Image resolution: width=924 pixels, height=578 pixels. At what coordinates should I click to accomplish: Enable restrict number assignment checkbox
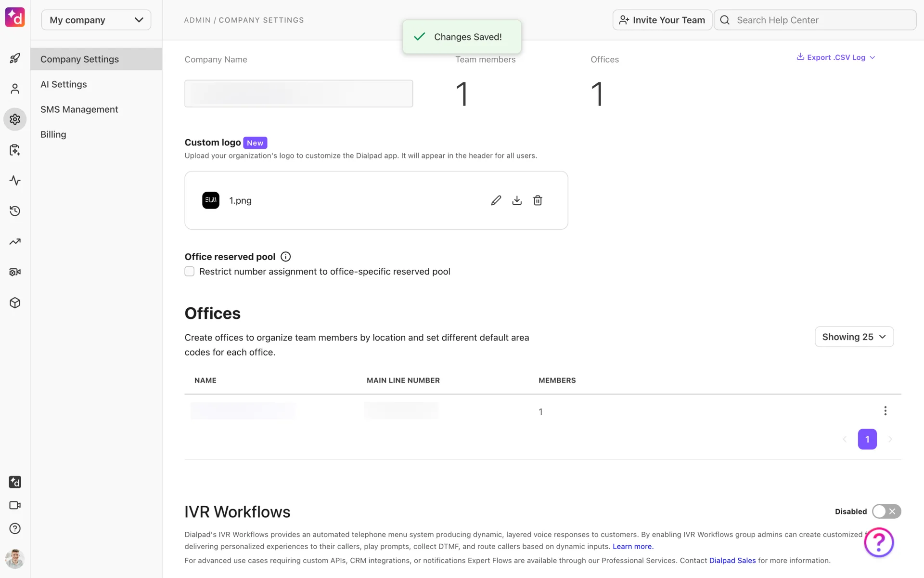[190, 272]
